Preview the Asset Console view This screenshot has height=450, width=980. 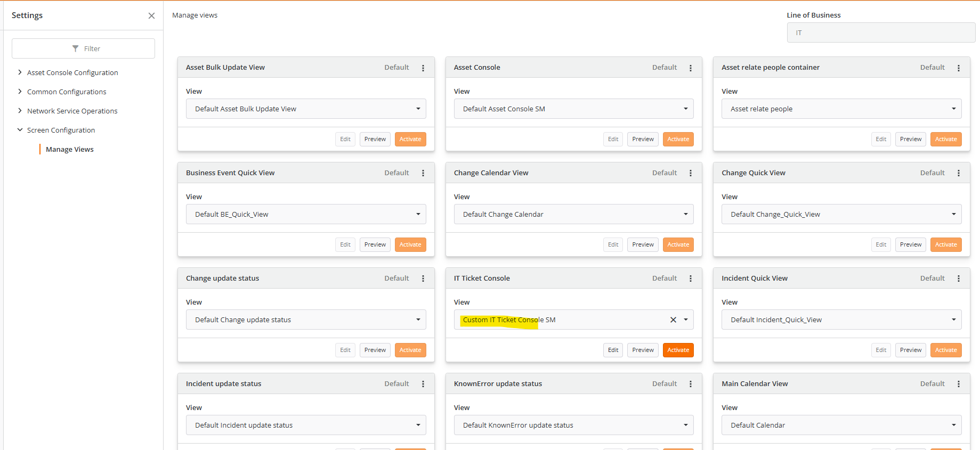[x=643, y=139]
